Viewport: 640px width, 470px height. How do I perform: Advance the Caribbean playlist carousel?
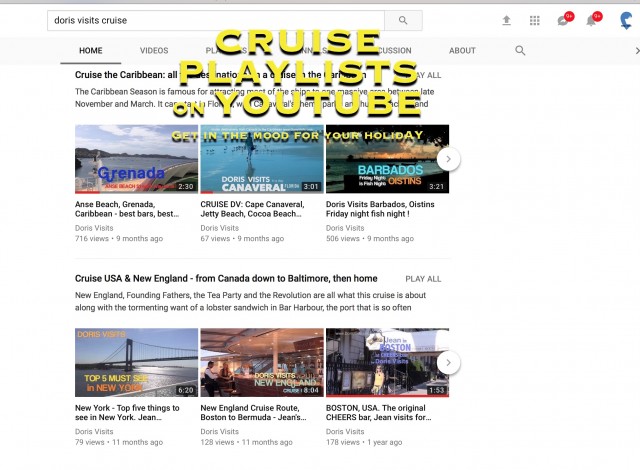(x=448, y=159)
